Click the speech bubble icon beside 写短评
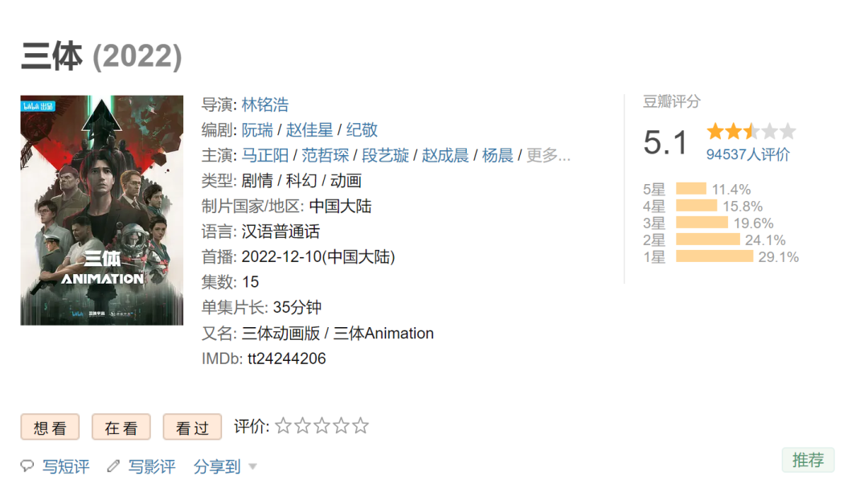The width and height of the screenshot is (868, 504). [x=27, y=466]
